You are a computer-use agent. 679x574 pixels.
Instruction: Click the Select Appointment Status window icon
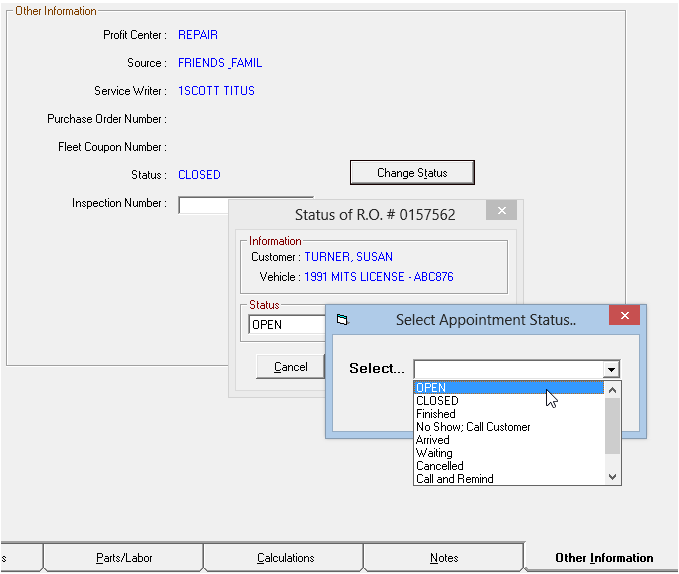342,319
